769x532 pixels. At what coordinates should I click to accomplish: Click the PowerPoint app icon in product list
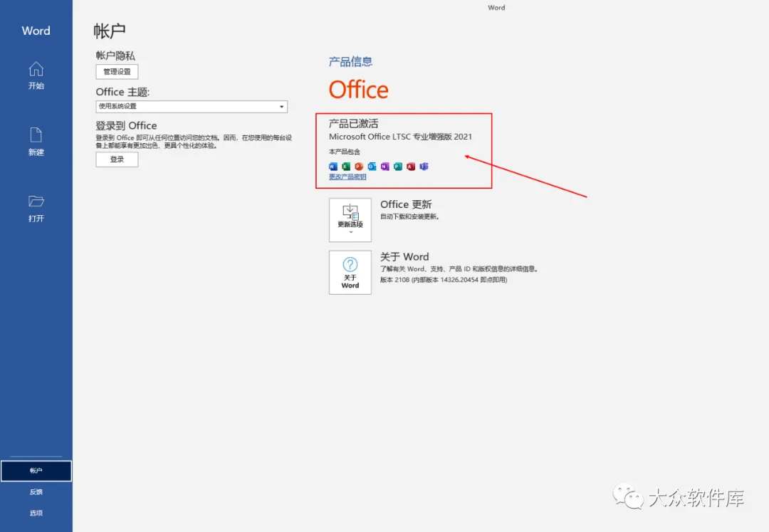pos(359,167)
